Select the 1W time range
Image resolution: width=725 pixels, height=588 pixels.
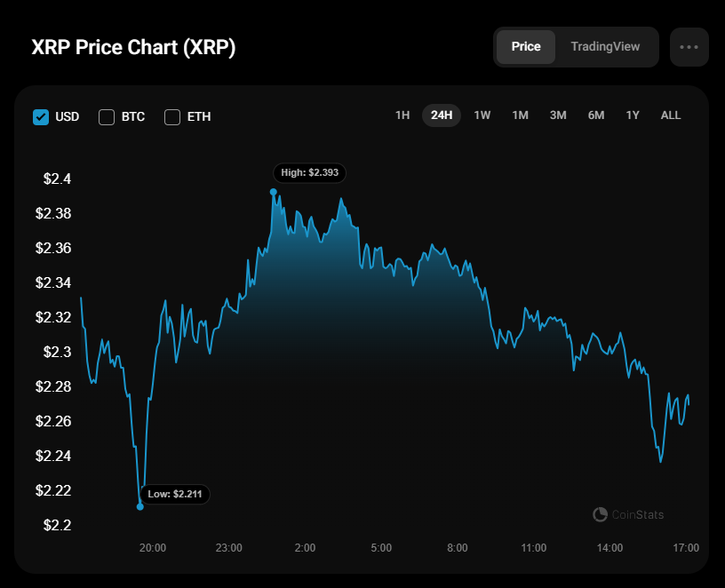(x=482, y=115)
